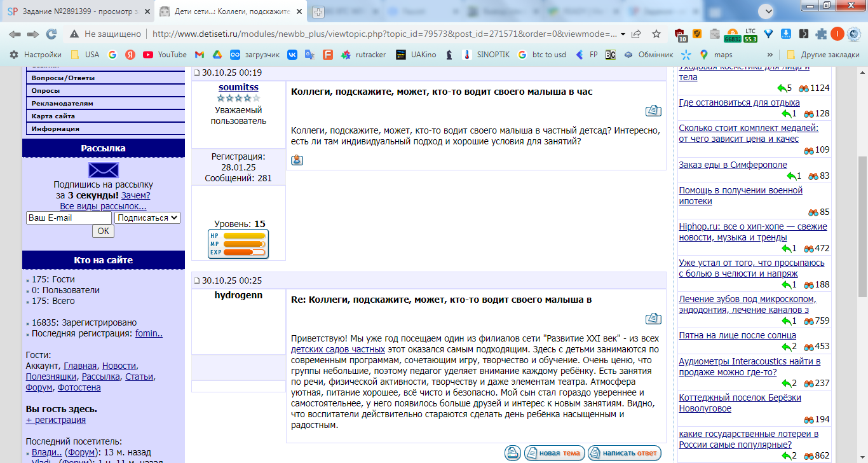Open the Рекламодателям sidebar menu item
Image resolution: width=868 pixels, height=463 pixels.
105,103
